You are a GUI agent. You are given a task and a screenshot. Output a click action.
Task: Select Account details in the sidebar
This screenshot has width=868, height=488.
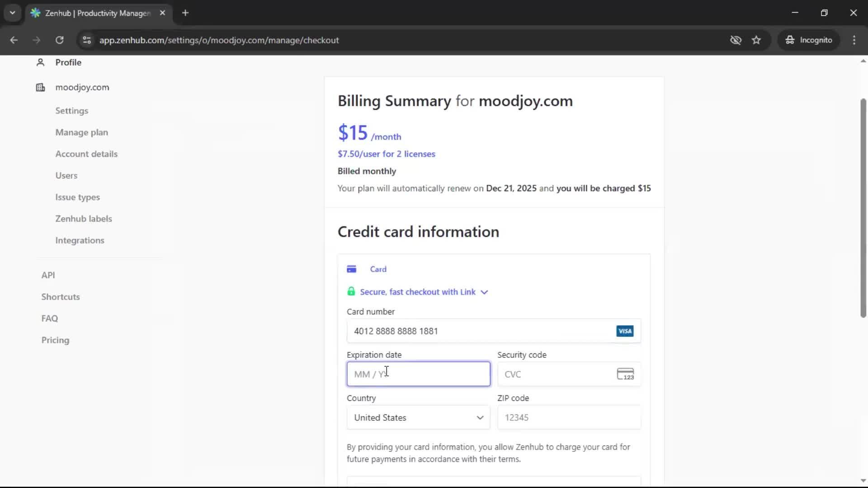pos(86,154)
